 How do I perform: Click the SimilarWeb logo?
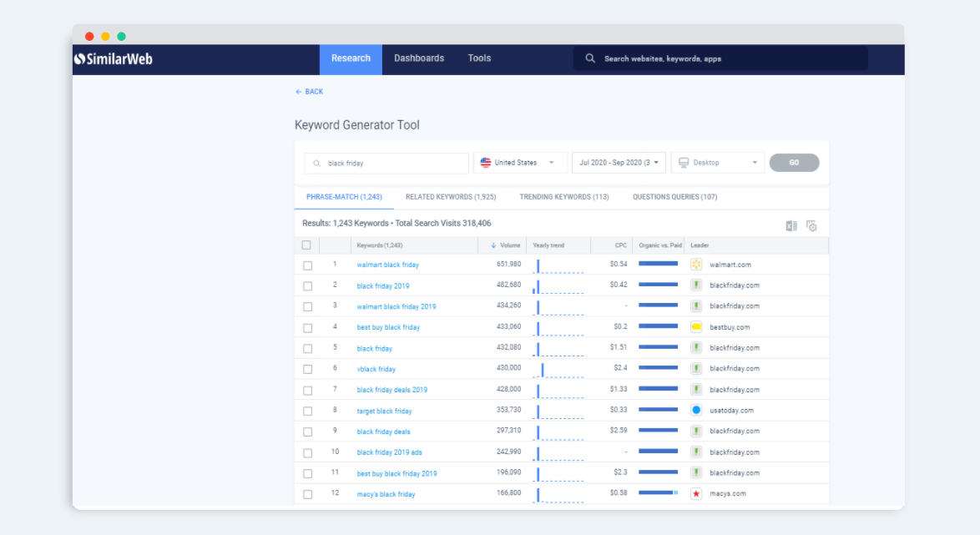[114, 59]
